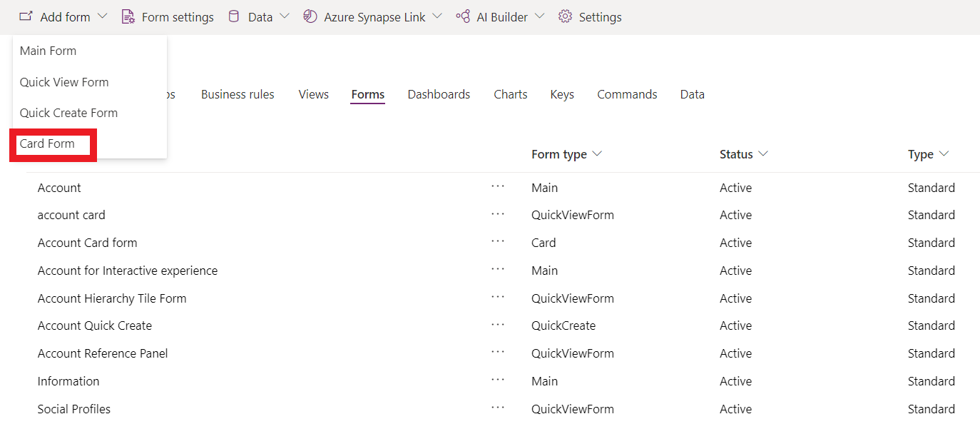Screen dimensions: 980x424
Task: Click the Azure Synapse Link icon
Action: 310,16
